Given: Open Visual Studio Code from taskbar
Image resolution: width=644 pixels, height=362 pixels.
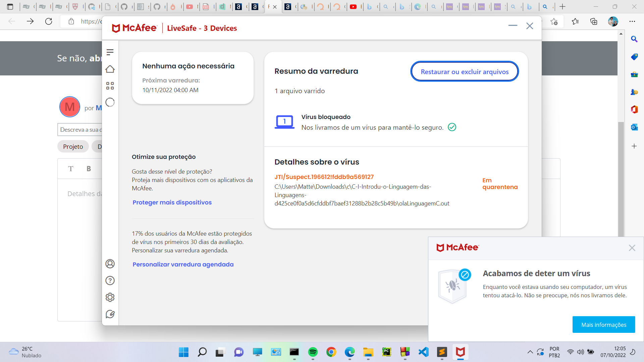Looking at the screenshot, I should point(423,352).
